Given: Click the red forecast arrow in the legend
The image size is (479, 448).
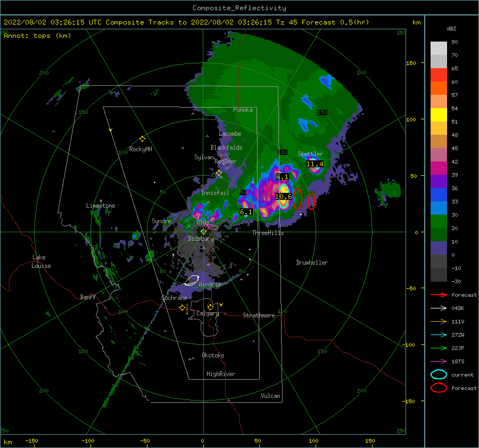Looking at the screenshot, I should 439,295.
